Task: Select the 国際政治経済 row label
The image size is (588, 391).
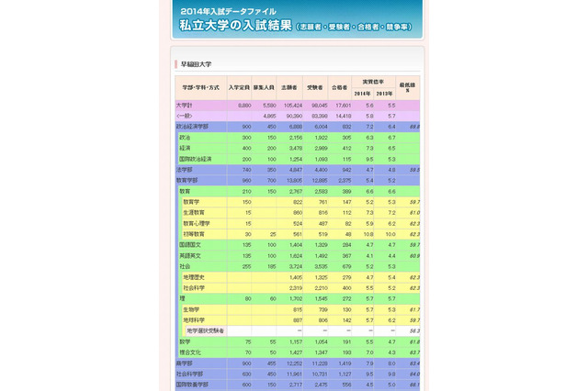Action: coord(196,159)
